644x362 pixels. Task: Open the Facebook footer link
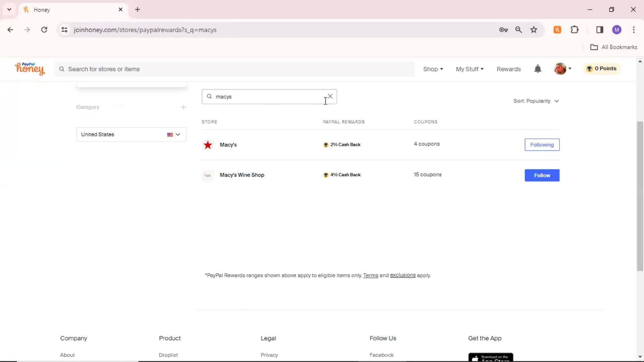(x=381, y=355)
